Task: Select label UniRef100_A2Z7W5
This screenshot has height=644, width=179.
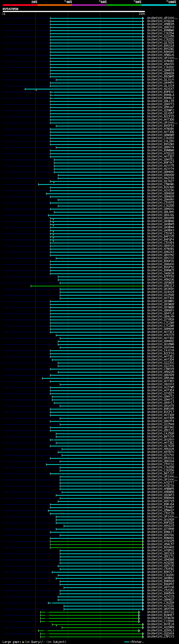Action: pyautogui.click(x=161, y=387)
